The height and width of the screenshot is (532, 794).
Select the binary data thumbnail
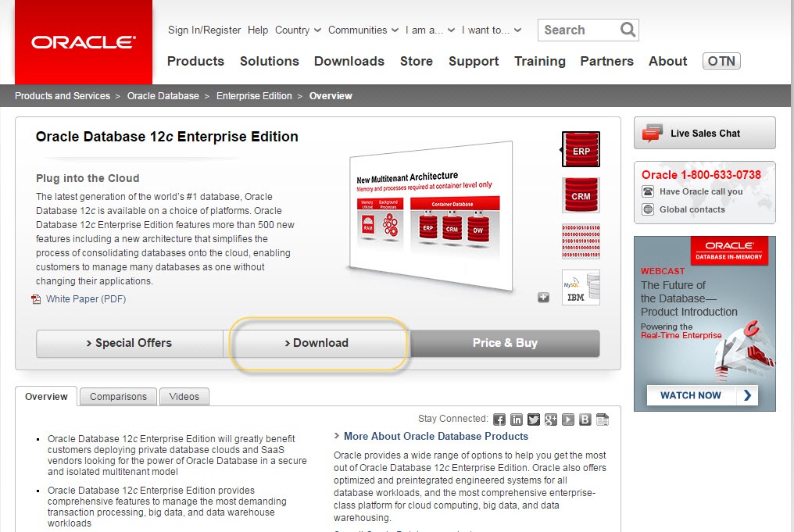[x=581, y=241]
